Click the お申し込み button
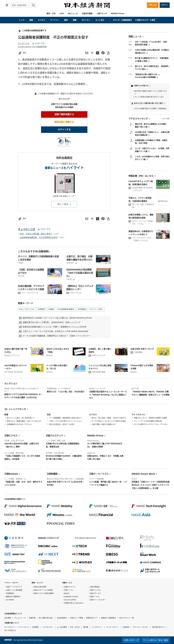The height and width of the screenshot is (644, 174). click(x=152, y=5)
